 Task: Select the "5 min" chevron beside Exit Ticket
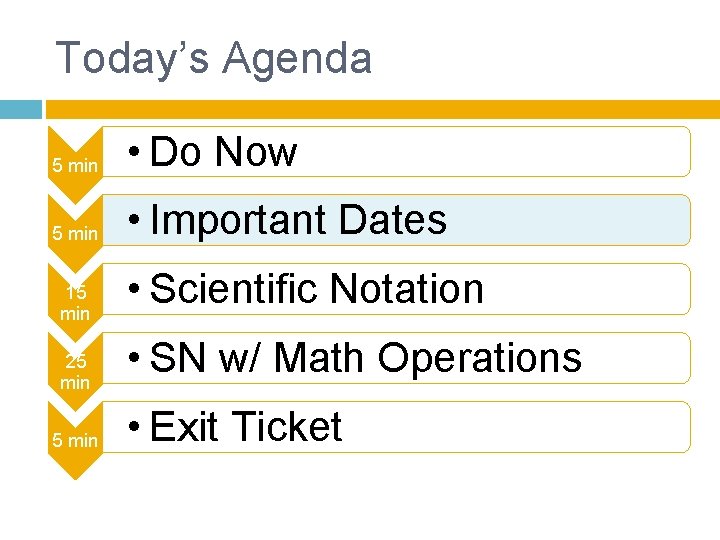[x=74, y=440]
